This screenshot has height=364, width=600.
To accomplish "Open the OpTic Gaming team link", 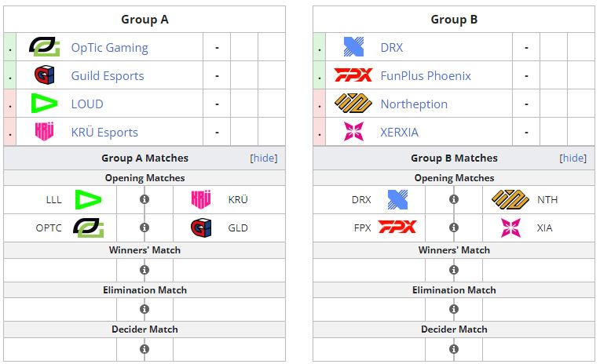I will [109, 47].
